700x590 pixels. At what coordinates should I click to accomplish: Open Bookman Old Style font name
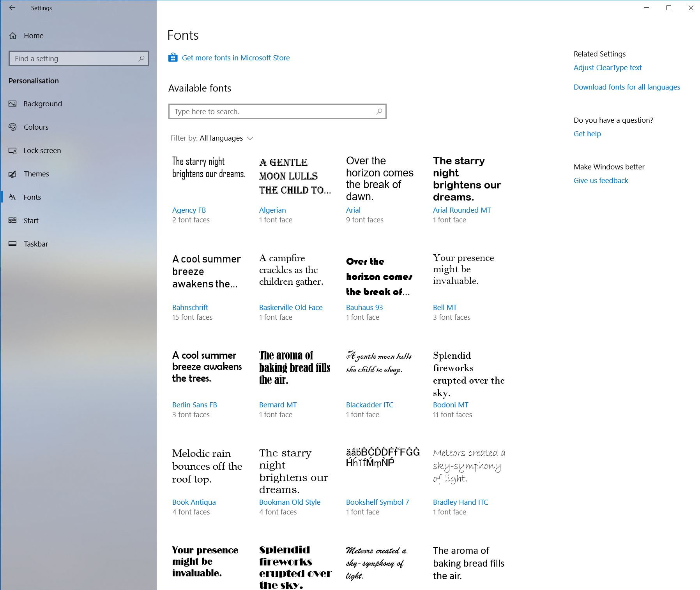pos(290,502)
